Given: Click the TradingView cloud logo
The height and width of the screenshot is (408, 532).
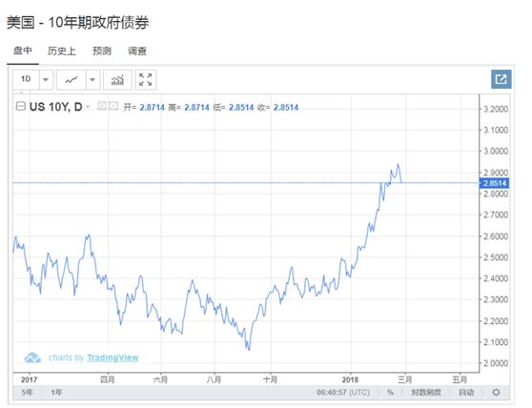Looking at the screenshot, I should click(x=32, y=357).
